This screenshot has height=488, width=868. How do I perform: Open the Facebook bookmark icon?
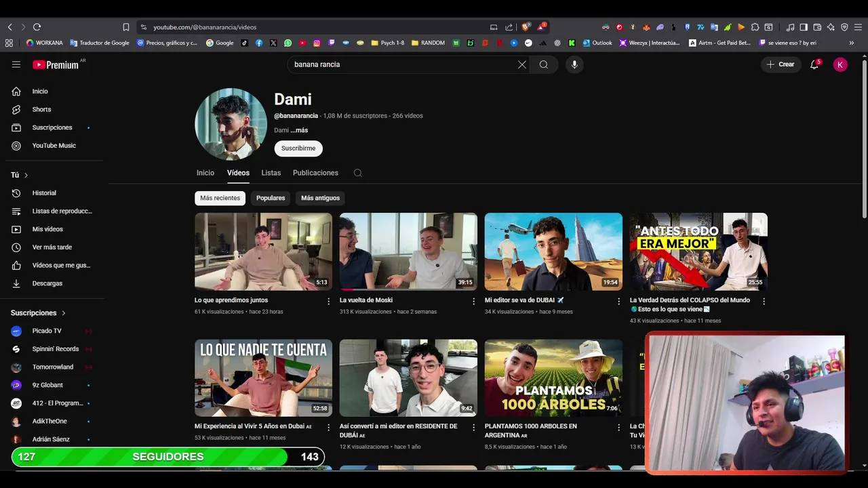tap(259, 43)
